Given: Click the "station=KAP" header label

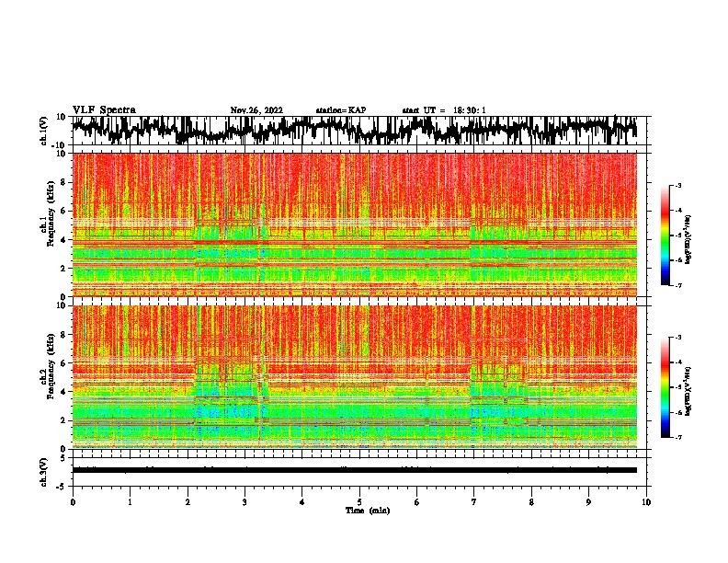Looking at the screenshot, I should click(341, 110).
